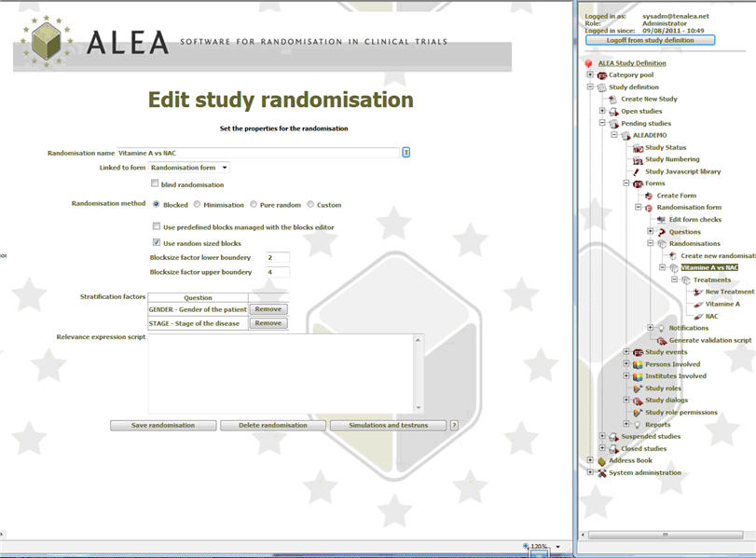Image resolution: width=756 pixels, height=558 pixels.
Task: Click the System administration tools icon
Action: point(602,472)
